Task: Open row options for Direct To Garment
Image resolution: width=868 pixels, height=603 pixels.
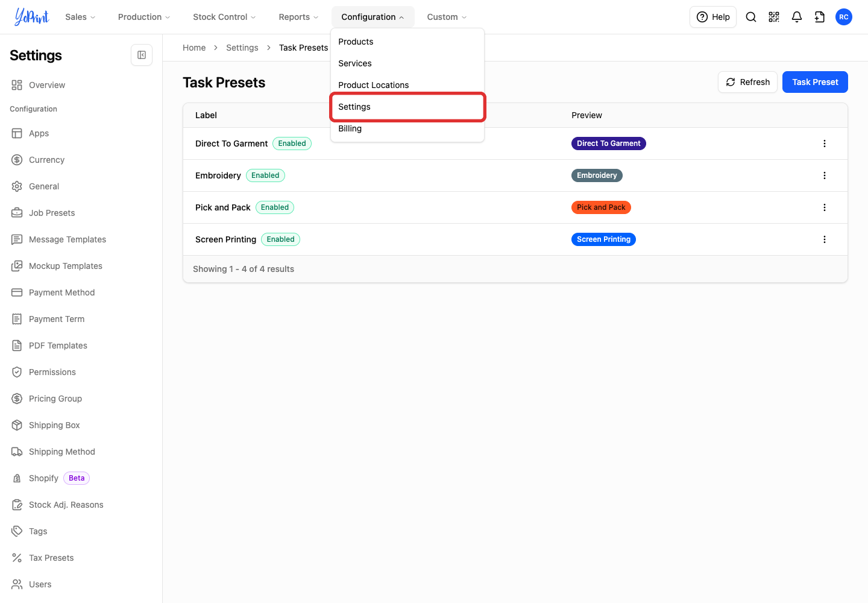Action: coord(825,144)
